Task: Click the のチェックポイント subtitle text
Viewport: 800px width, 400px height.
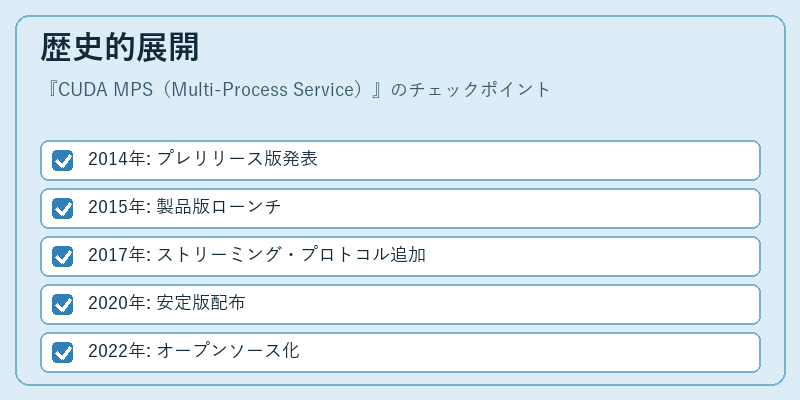Action: point(470,90)
